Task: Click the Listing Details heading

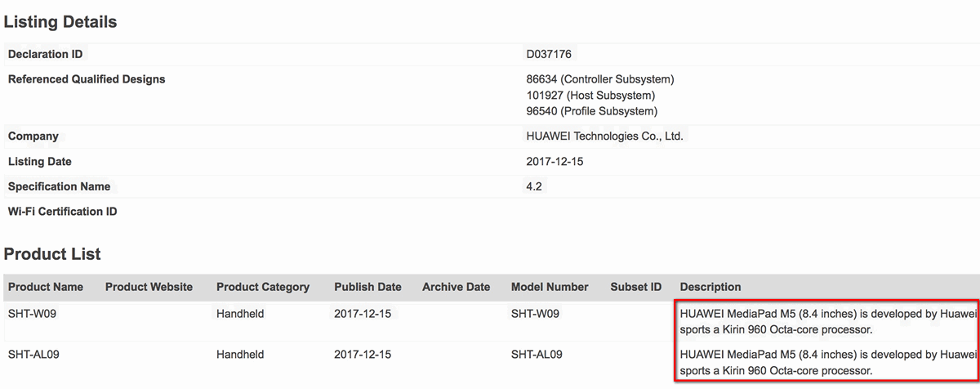Action: (60, 22)
